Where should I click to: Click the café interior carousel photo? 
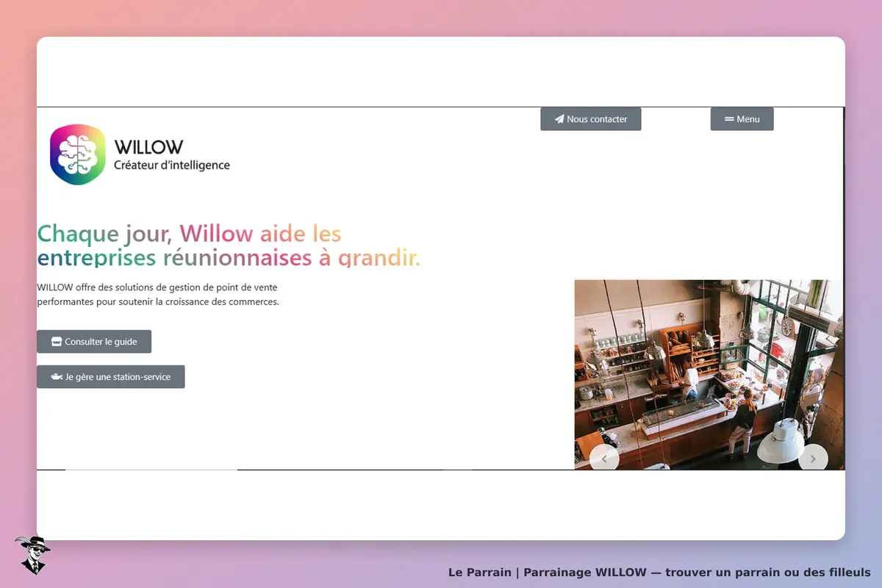(x=709, y=375)
